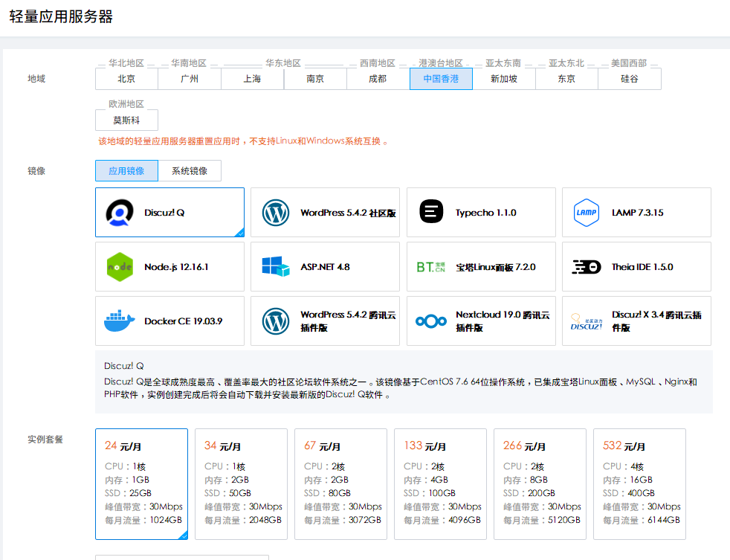The image size is (730, 560).
Task: Click the Discuz! X logo icon
Action: 587,321
